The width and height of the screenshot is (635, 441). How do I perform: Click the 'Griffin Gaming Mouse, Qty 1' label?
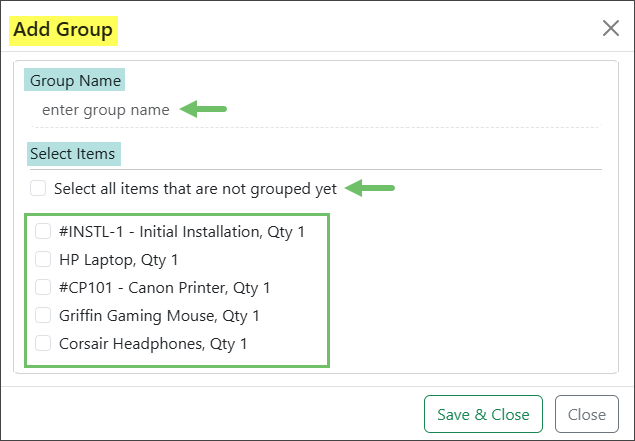click(x=159, y=316)
